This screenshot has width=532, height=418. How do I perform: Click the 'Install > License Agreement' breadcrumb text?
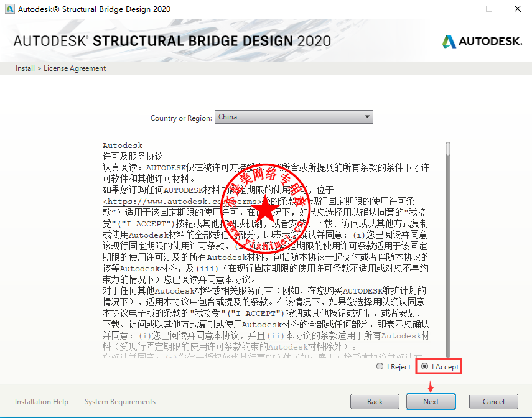click(61, 68)
